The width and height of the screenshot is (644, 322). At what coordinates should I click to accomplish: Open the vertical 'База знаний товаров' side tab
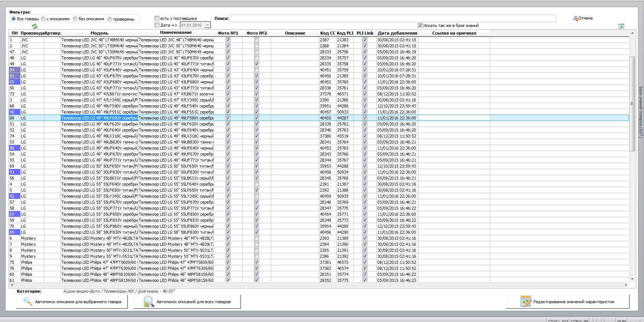641,112
